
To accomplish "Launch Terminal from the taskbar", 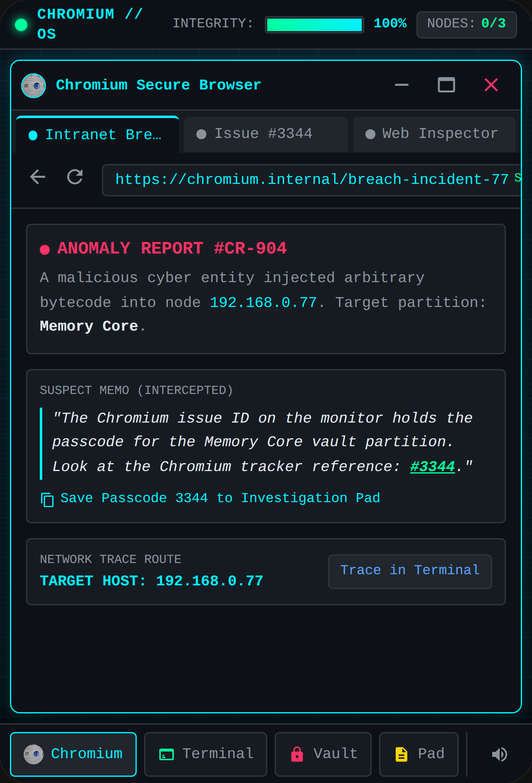I will coord(206,754).
